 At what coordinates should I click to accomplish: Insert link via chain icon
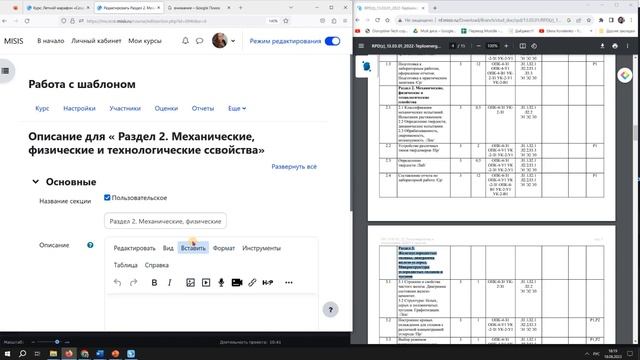point(252,282)
